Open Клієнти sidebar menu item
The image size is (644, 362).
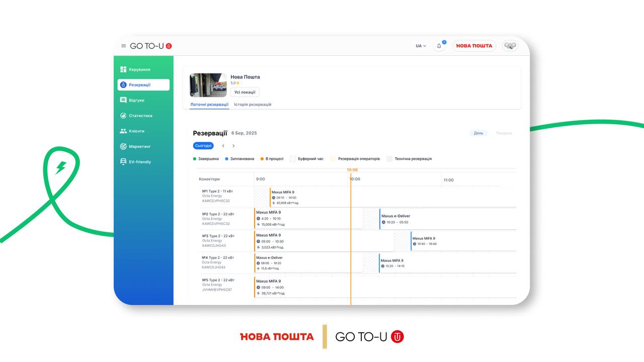[x=143, y=131]
